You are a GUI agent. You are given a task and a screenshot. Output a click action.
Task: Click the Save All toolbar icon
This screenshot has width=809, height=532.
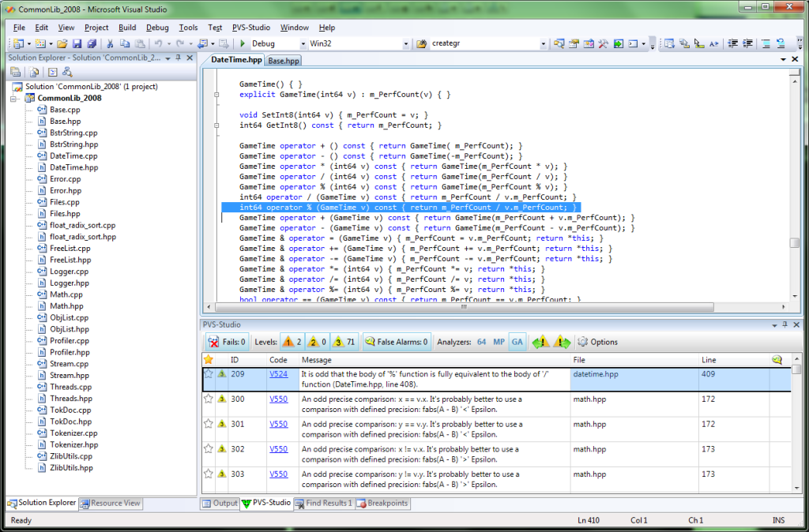[x=91, y=43]
